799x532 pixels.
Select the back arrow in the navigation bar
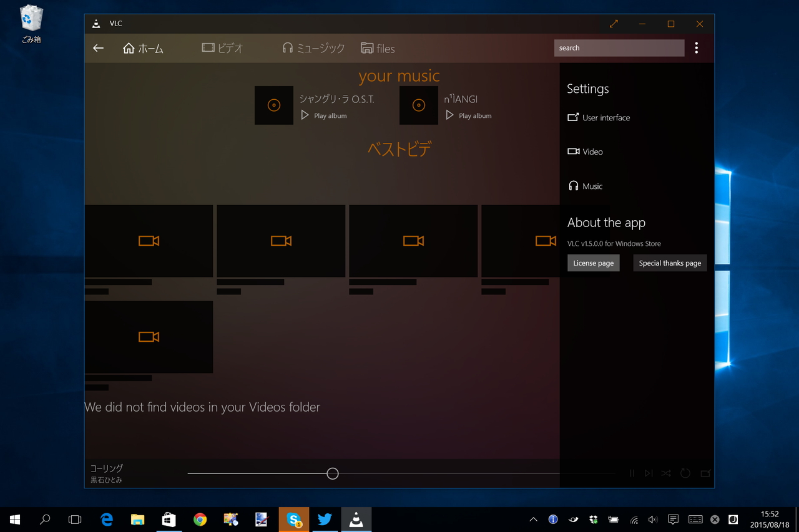click(x=98, y=48)
